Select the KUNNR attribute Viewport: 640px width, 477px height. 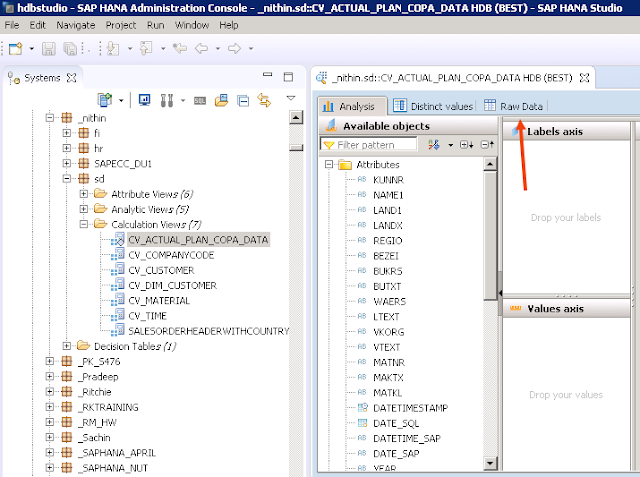click(x=388, y=180)
